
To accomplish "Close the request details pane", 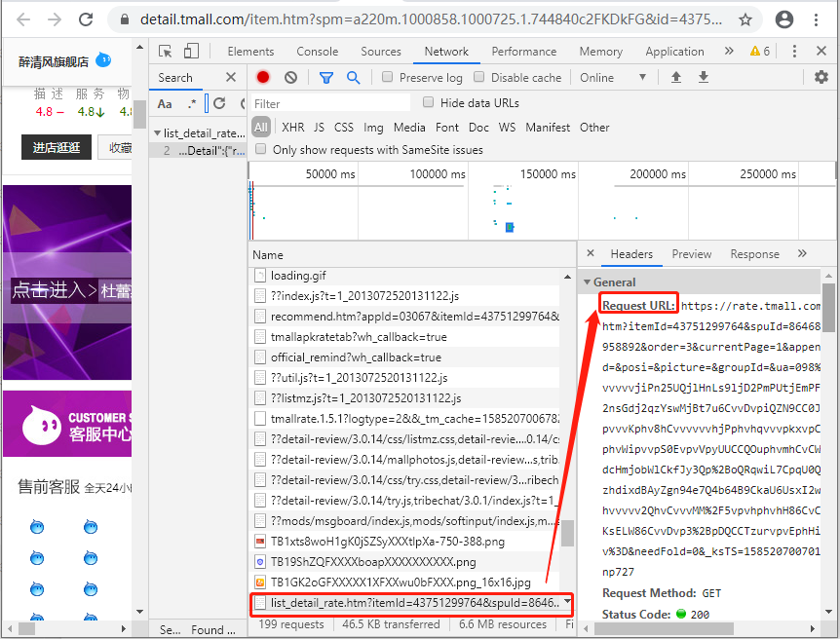I will pos(591,253).
